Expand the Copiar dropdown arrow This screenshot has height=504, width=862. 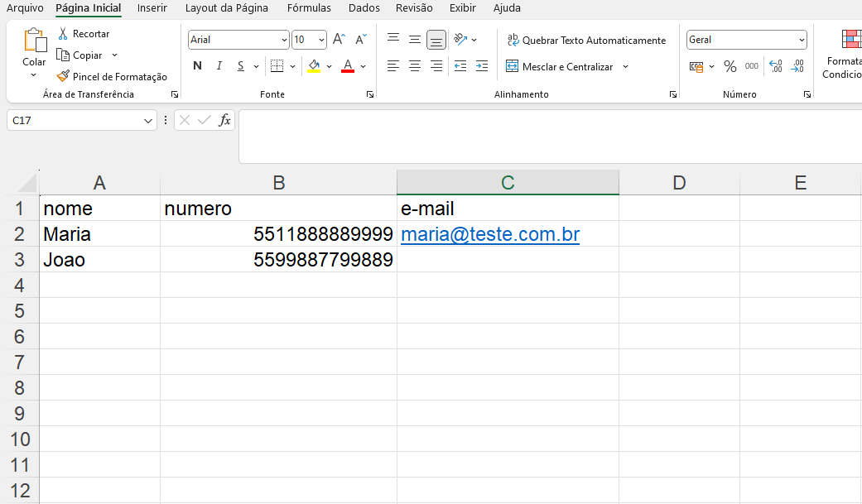click(114, 55)
